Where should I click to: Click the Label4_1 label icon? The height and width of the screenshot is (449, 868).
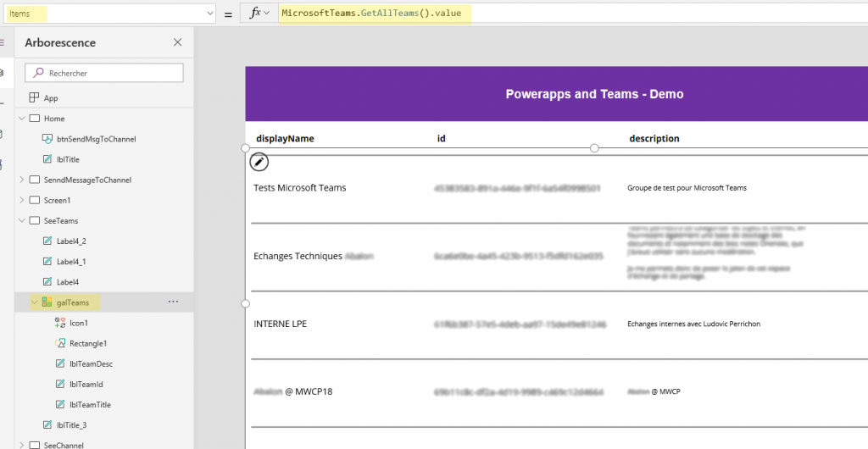[x=47, y=262]
